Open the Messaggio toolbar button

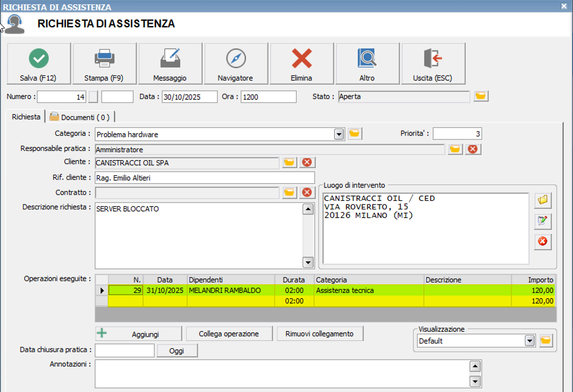pos(170,63)
